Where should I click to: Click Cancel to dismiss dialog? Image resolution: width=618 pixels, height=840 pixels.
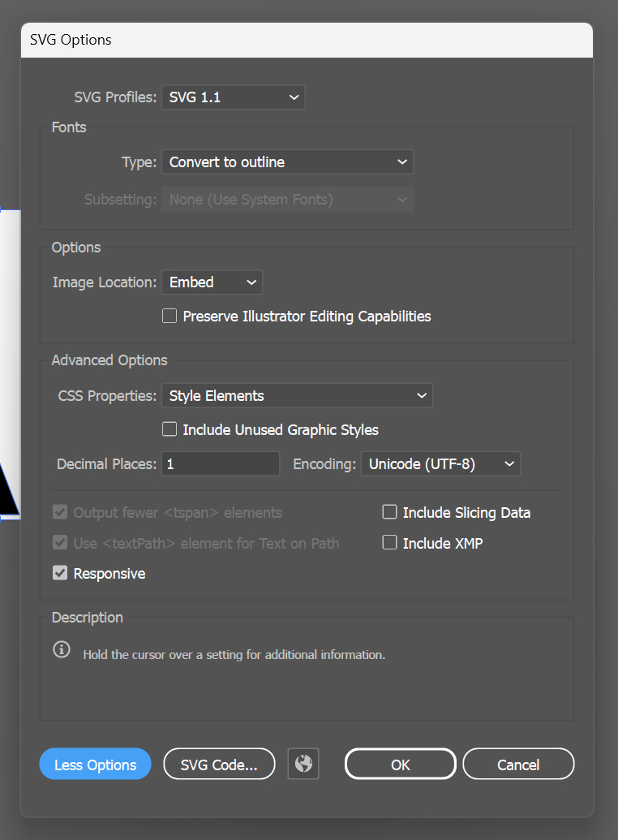point(518,765)
